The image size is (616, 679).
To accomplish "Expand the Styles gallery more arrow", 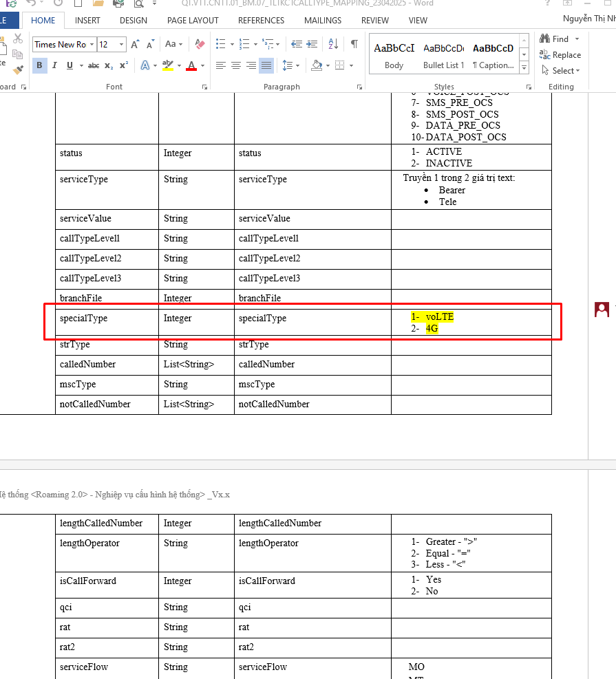I will 524,67.
